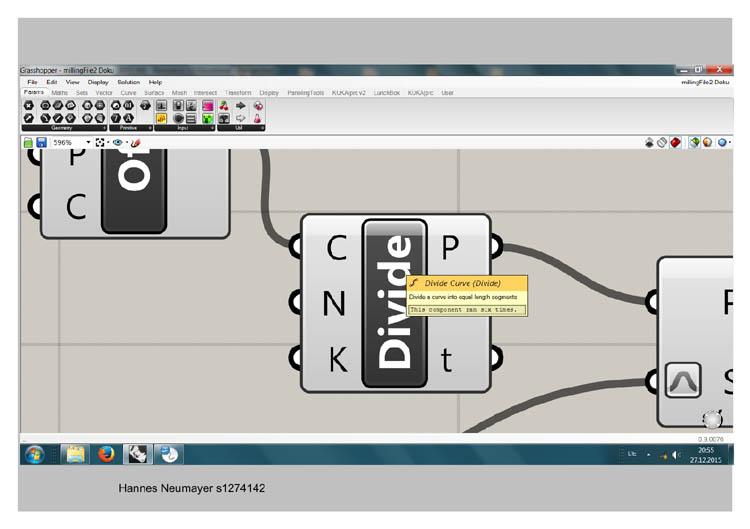The height and width of the screenshot is (529, 750).
Task: Switch to the PanelingTools tab
Action: pyautogui.click(x=305, y=93)
